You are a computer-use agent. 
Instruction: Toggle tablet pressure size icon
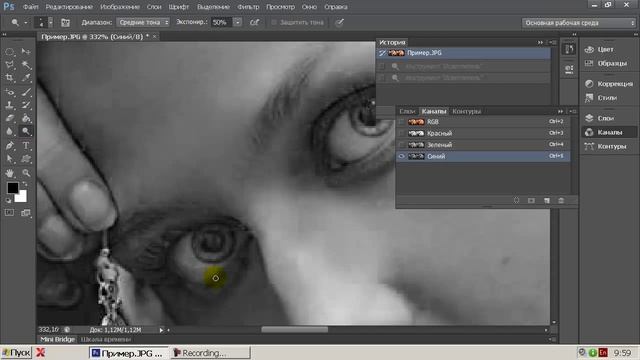pyautogui.click(x=340, y=22)
